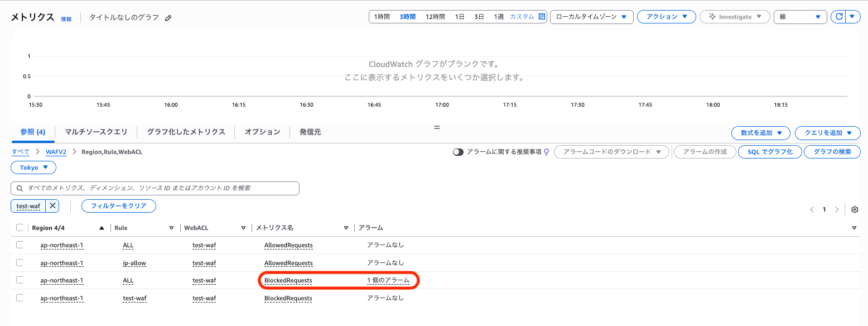Screen dimensions: 868x326
Task: Grab the panel resize handle below graph
Action: tap(437, 127)
